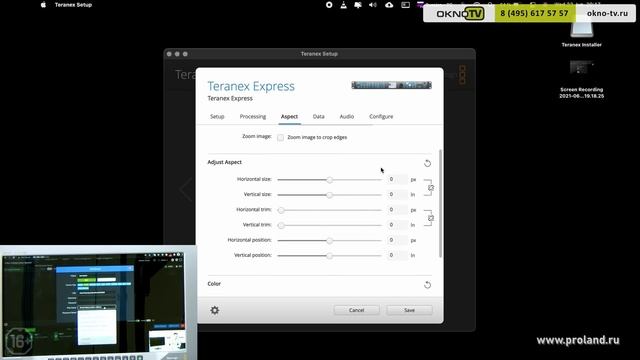Screen dimensions: 640x360
Task: Click the Horizontal trim slider handle
Action: [281, 210]
